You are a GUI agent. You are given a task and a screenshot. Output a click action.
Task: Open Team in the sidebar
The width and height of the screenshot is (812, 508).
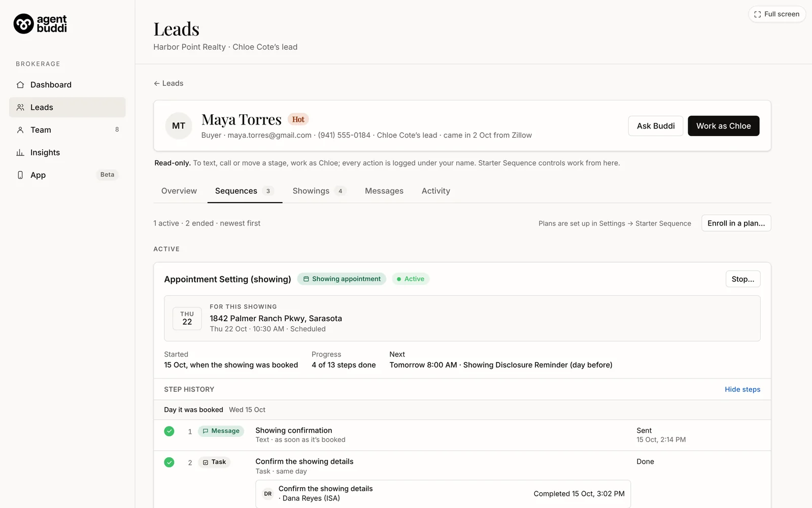pyautogui.click(x=67, y=130)
